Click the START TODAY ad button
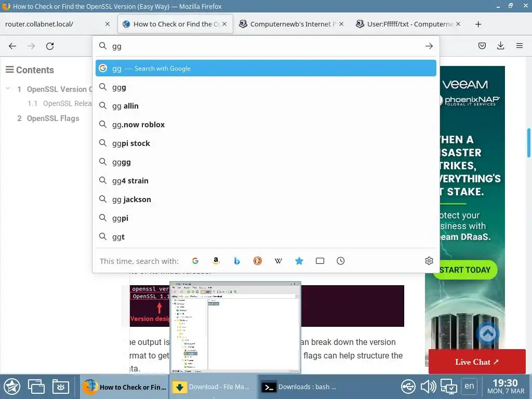This screenshot has width=532, height=399. pos(465,270)
